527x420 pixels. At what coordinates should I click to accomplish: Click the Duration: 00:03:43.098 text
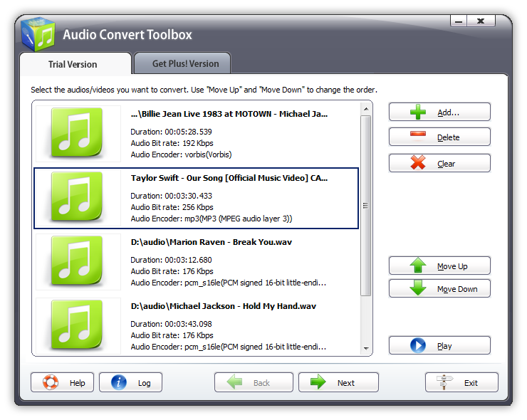click(x=171, y=324)
